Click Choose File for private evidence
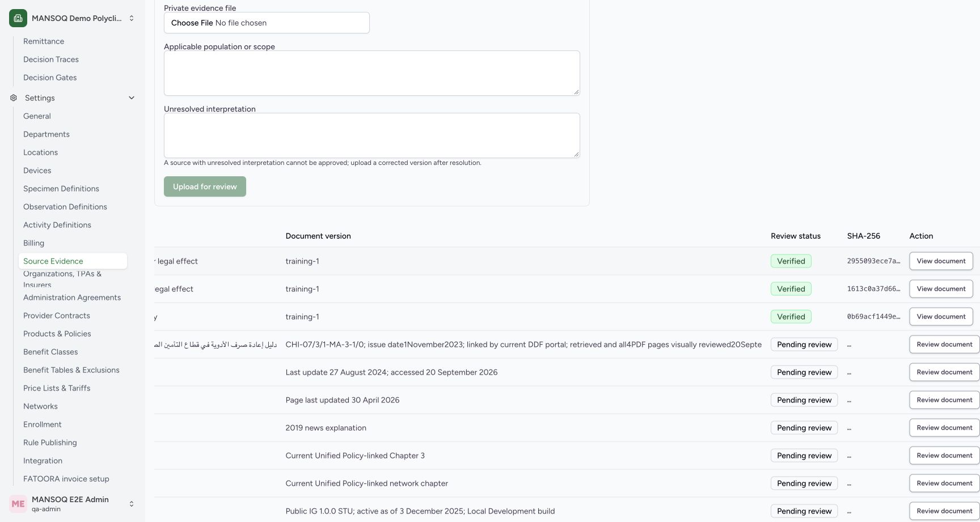This screenshot has width=980, height=522. pyautogui.click(x=192, y=23)
